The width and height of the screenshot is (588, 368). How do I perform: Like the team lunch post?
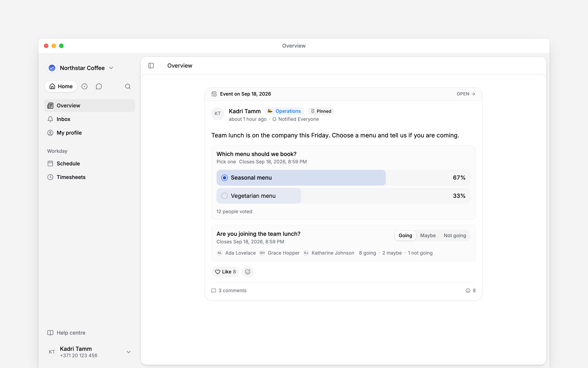click(225, 272)
